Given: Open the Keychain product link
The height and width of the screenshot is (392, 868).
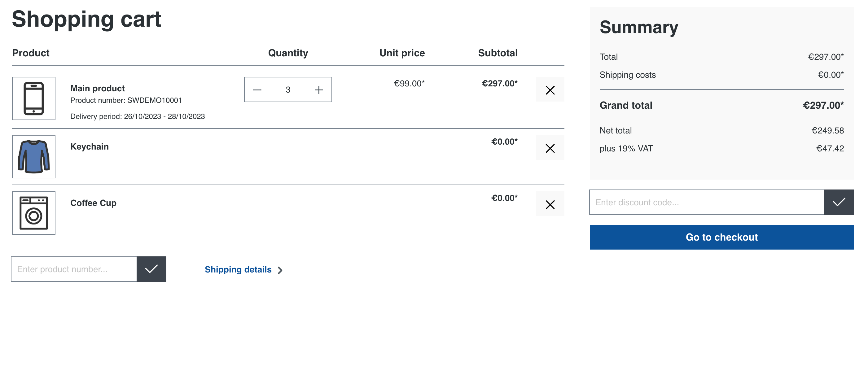Looking at the screenshot, I should pyautogui.click(x=89, y=146).
